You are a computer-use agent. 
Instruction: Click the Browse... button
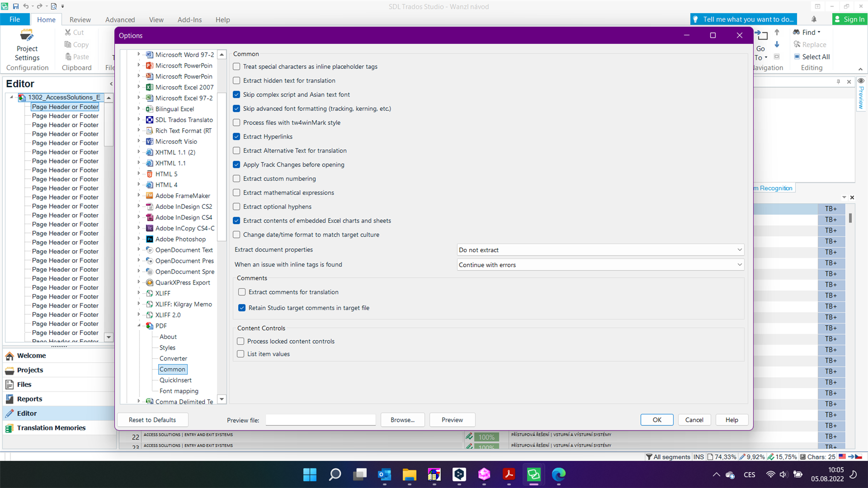tap(402, 420)
